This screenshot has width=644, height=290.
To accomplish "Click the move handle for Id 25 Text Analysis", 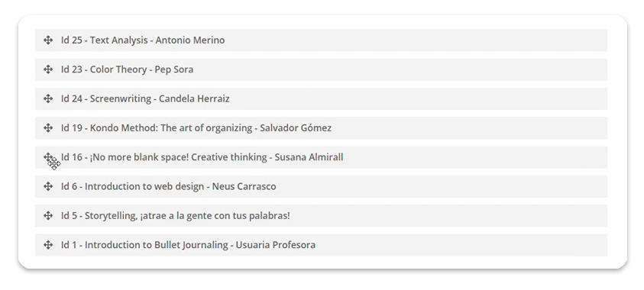I will [48, 40].
